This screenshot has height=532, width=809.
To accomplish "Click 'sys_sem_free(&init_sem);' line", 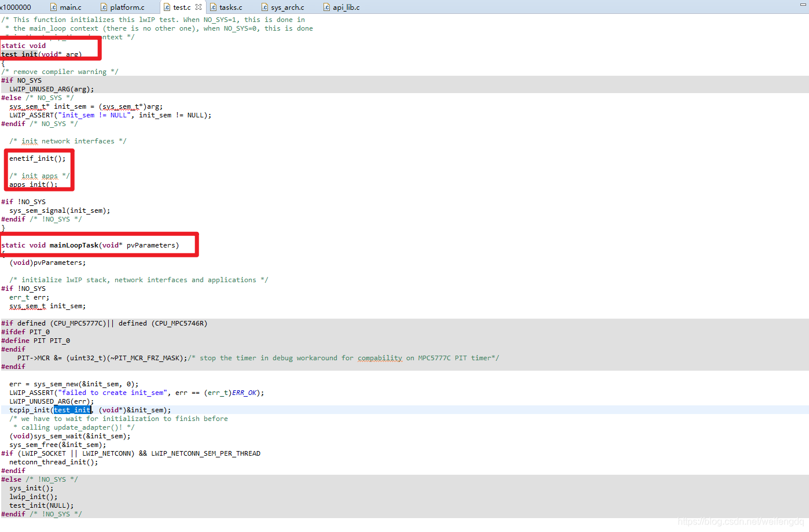I will coord(58,445).
